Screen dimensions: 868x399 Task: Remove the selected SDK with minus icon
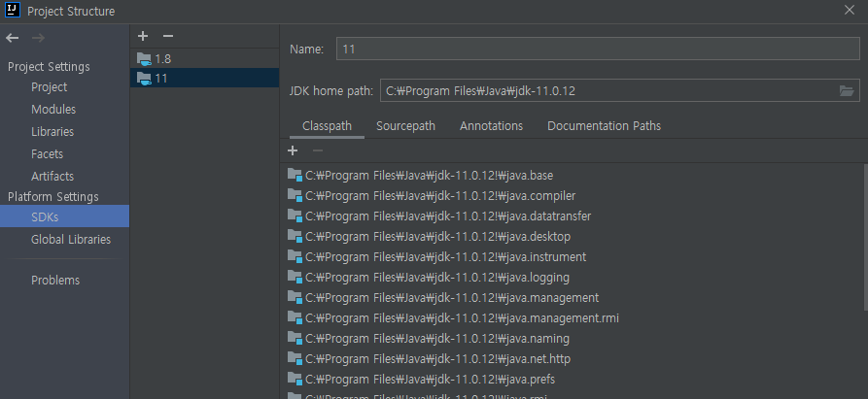pyautogui.click(x=168, y=36)
